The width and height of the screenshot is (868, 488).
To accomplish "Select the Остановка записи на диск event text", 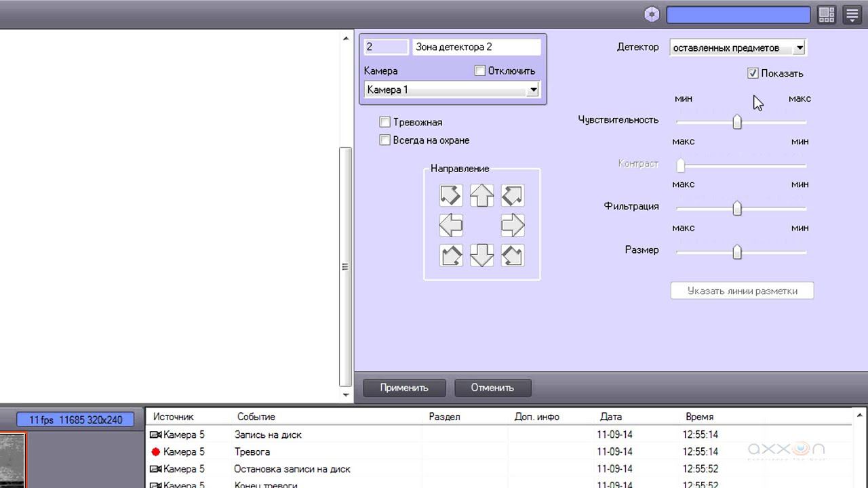I will 292,469.
